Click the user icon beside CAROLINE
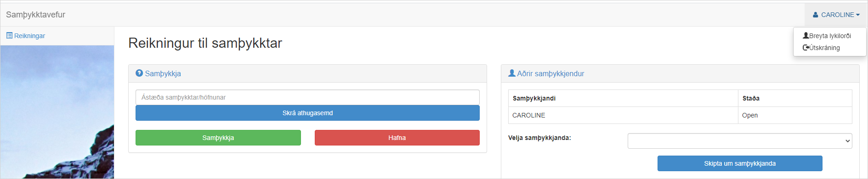The image size is (868, 179). [x=816, y=15]
